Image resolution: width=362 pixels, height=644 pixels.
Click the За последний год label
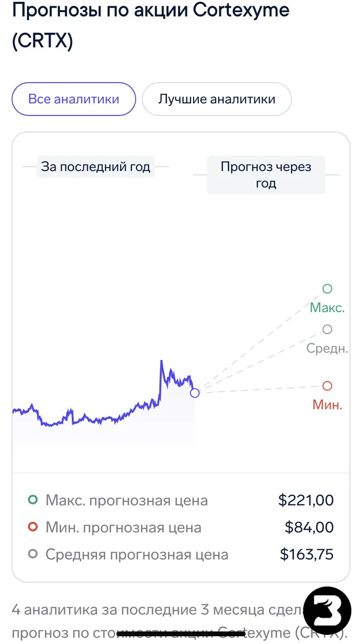[96, 167]
